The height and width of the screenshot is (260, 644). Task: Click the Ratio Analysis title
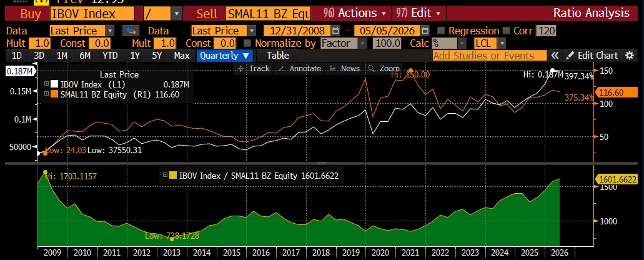point(592,13)
